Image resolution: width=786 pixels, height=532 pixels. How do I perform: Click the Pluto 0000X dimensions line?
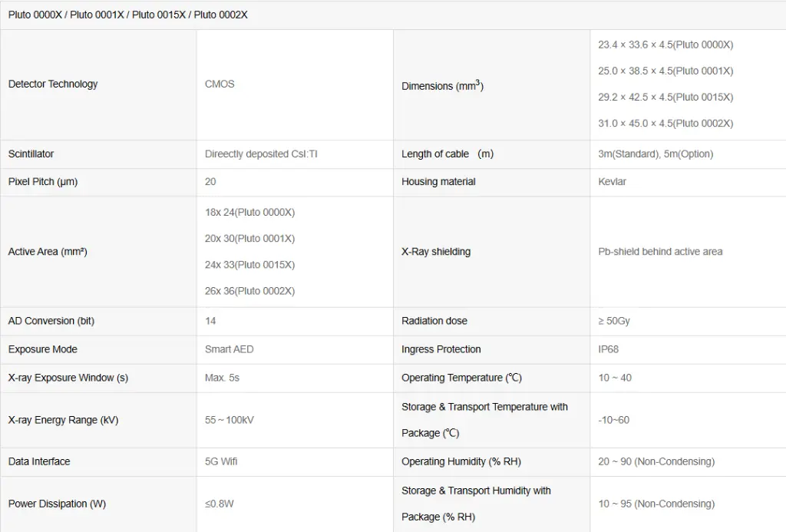665,45
